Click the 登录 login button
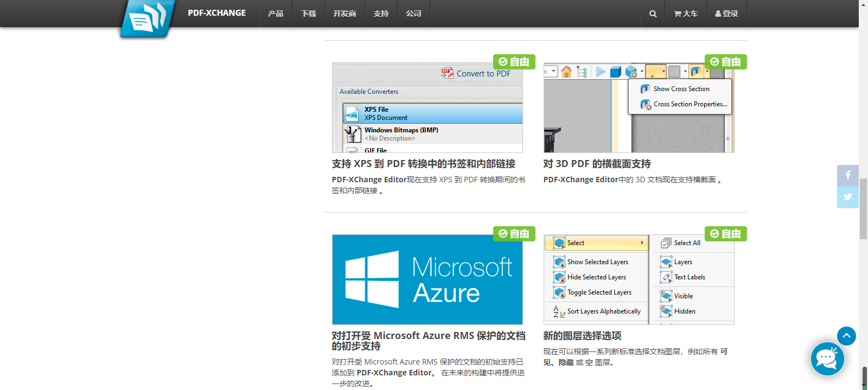This screenshot has width=868, height=390. pos(727,14)
